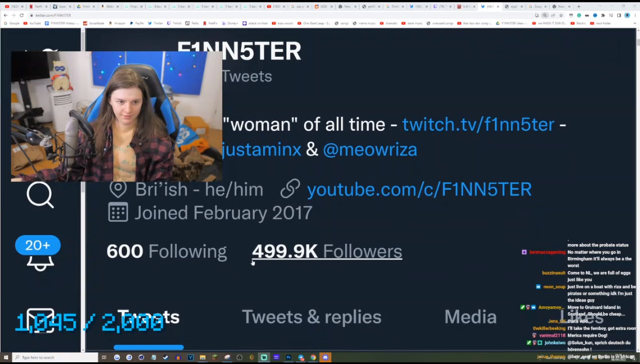Viewport: 640px width, 364px height.
Task: Switch to the Media tab
Action: pos(470,317)
